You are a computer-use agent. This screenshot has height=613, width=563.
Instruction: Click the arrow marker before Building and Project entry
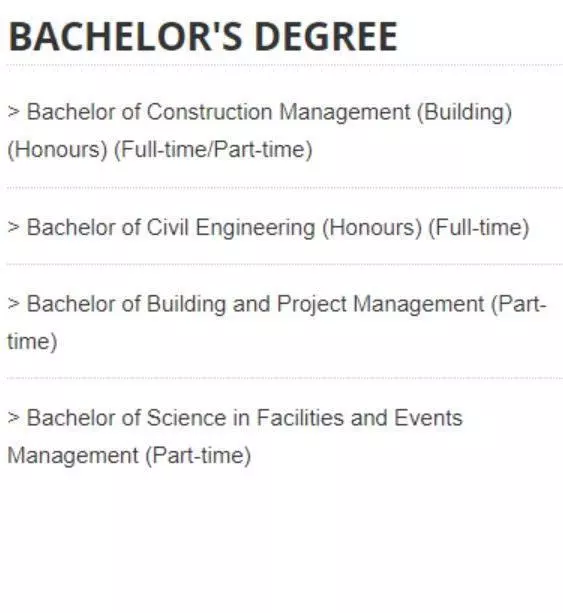[13, 303]
